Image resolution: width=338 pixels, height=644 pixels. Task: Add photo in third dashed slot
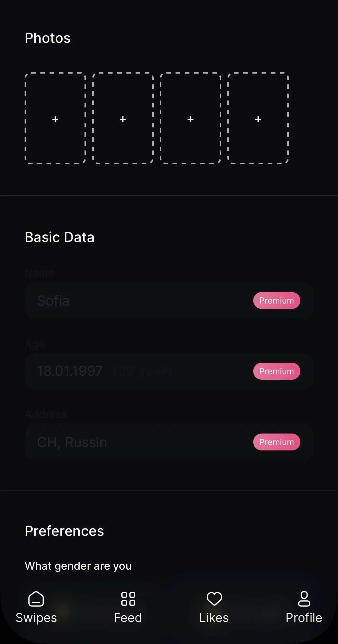tap(191, 118)
